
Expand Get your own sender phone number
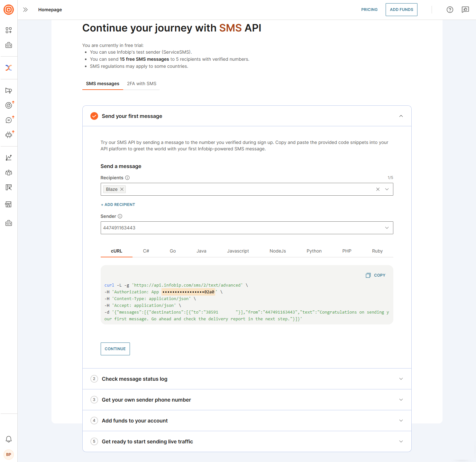[247, 400]
